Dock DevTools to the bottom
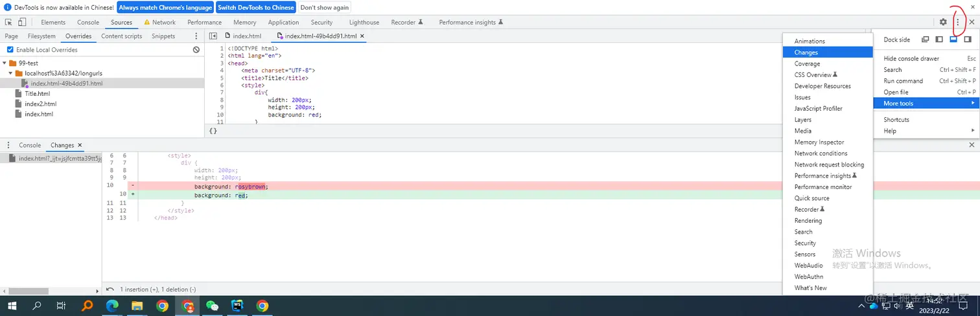 pyautogui.click(x=953, y=39)
